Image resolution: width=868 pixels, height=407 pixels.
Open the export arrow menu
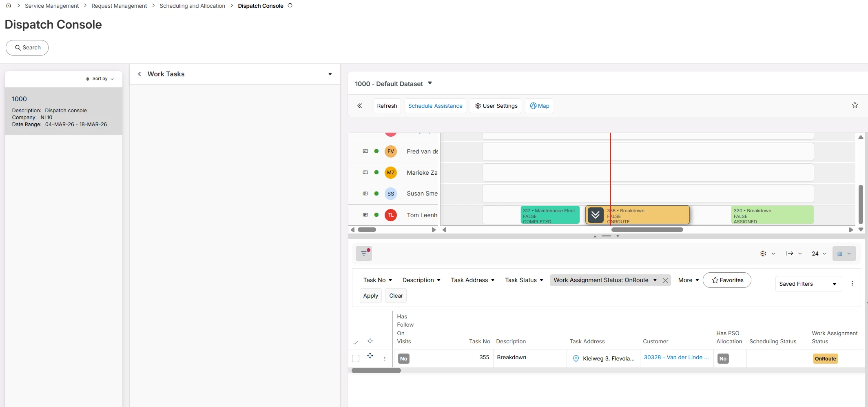click(794, 254)
